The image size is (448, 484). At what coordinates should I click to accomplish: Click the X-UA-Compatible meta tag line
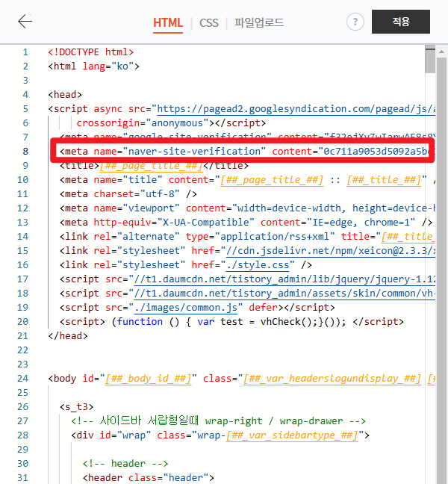pos(246,223)
